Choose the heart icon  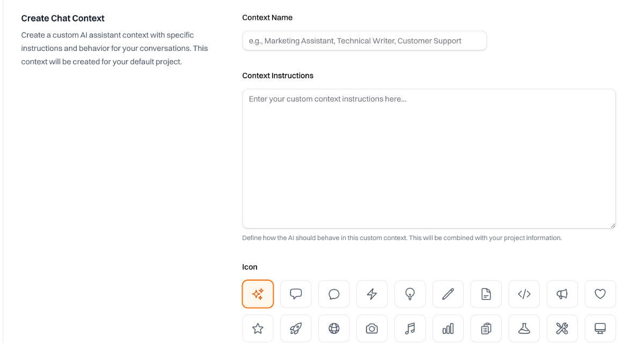pos(600,294)
